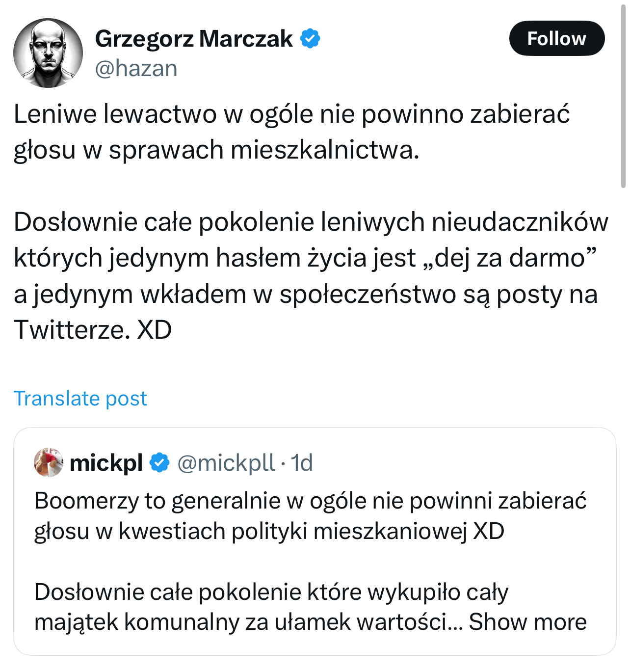Click the mickpl display name
The image size is (630, 672).
point(106,462)
